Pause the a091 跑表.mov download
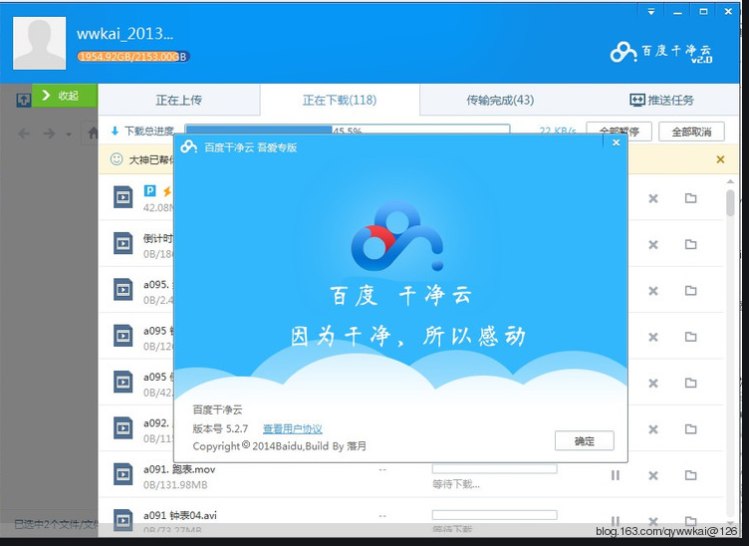This screenshot has width=749, height=546. 615,475
